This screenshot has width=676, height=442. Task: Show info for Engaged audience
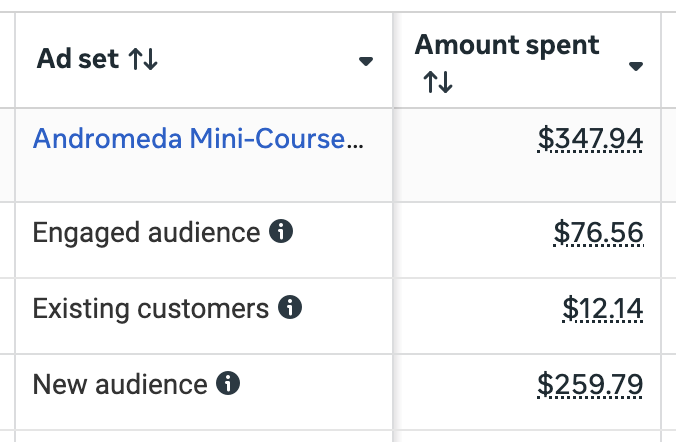[x=282, y=232]
